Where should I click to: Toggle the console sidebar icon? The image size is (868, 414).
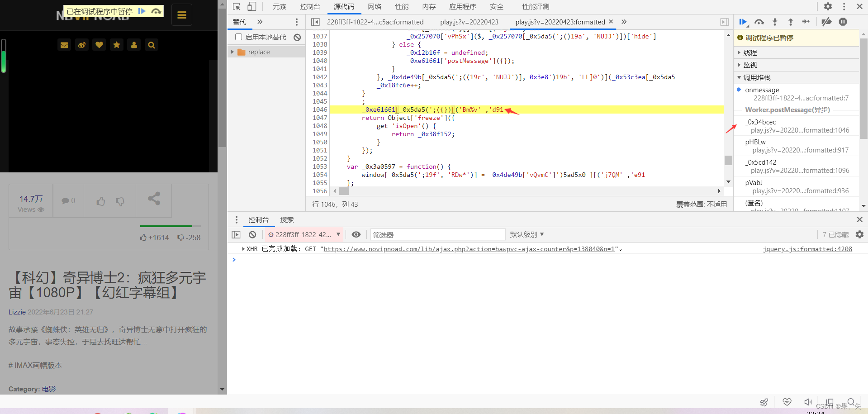[236, 234]
